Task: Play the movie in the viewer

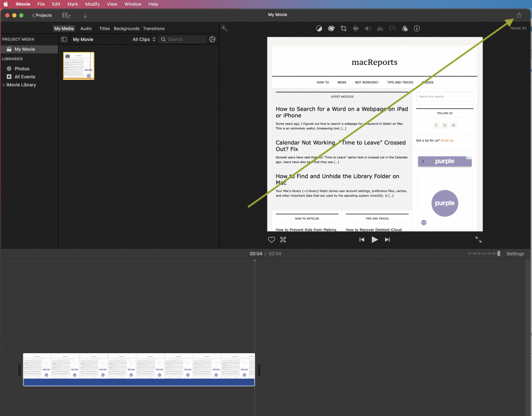Action: [375, 240]
